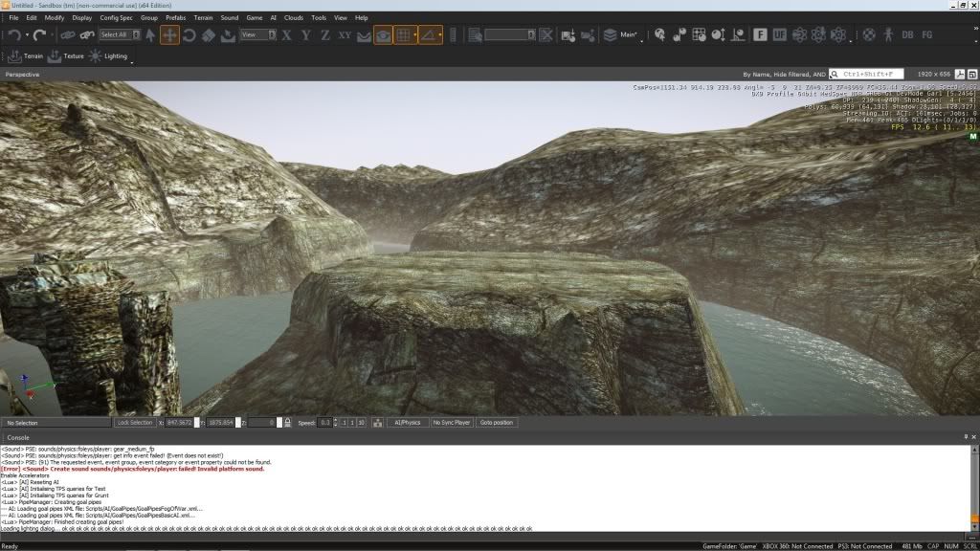Click the human figure Character Editor icon
This screenshot has height=551, width=980.
pyautogui.click(x=888, y=35)
